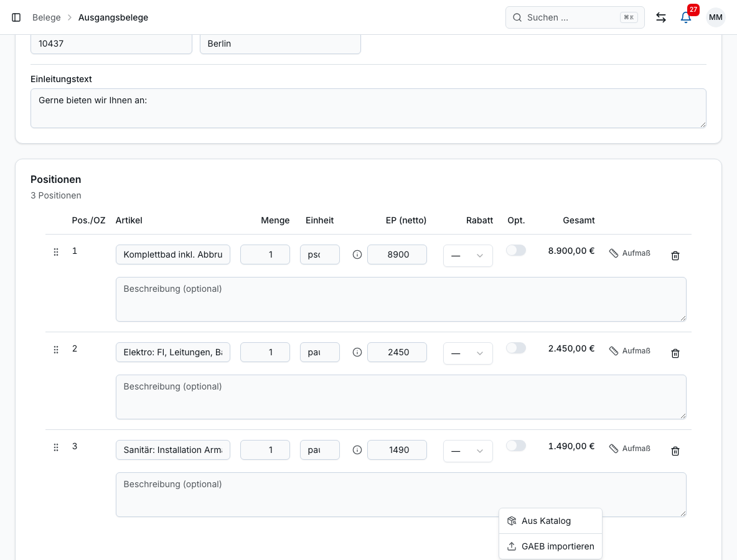Click the catalog box icon in the menu
This screenshot has height=560, width=737.
pos(512,521)
